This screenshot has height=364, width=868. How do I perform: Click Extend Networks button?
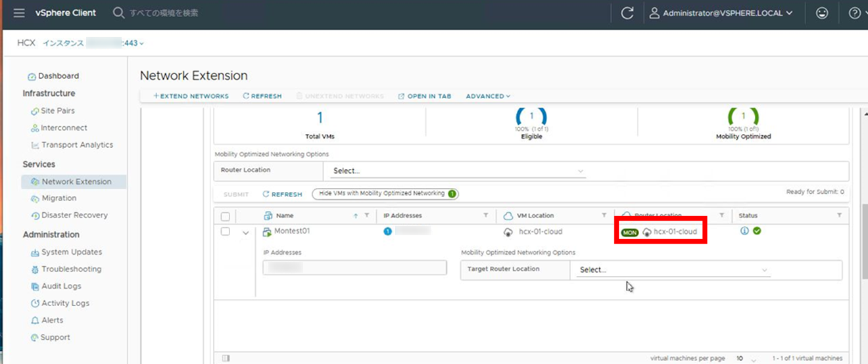[x=191, y=96]
